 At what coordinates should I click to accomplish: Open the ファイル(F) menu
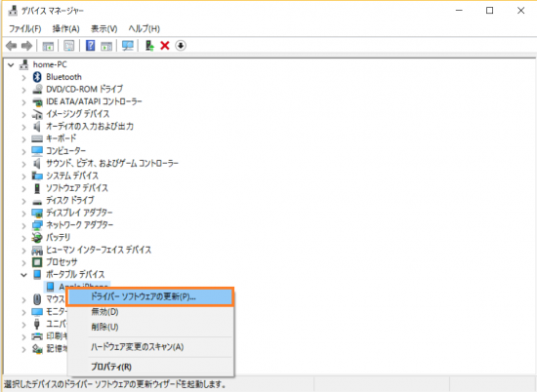(24, 28)
